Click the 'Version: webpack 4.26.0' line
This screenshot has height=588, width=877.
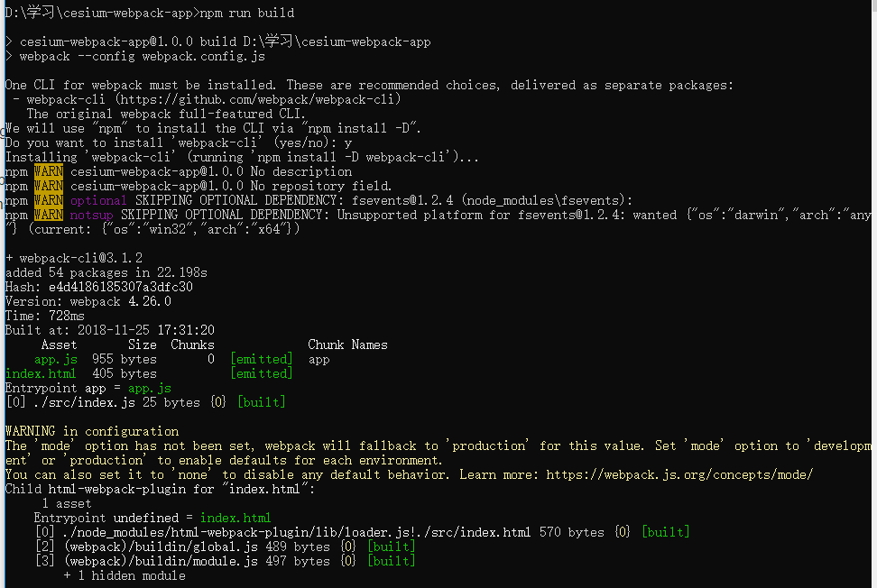(x=88, y=301)
